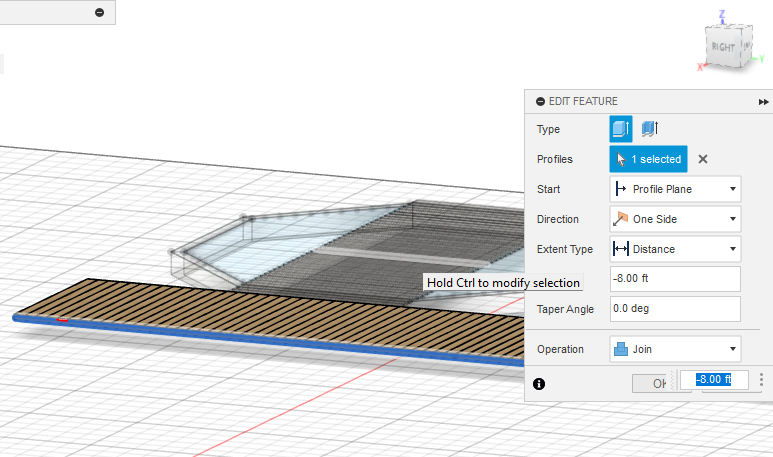Click the Z axis on the ViewCube
Screen dimensions: 773x457
[722, 14]
